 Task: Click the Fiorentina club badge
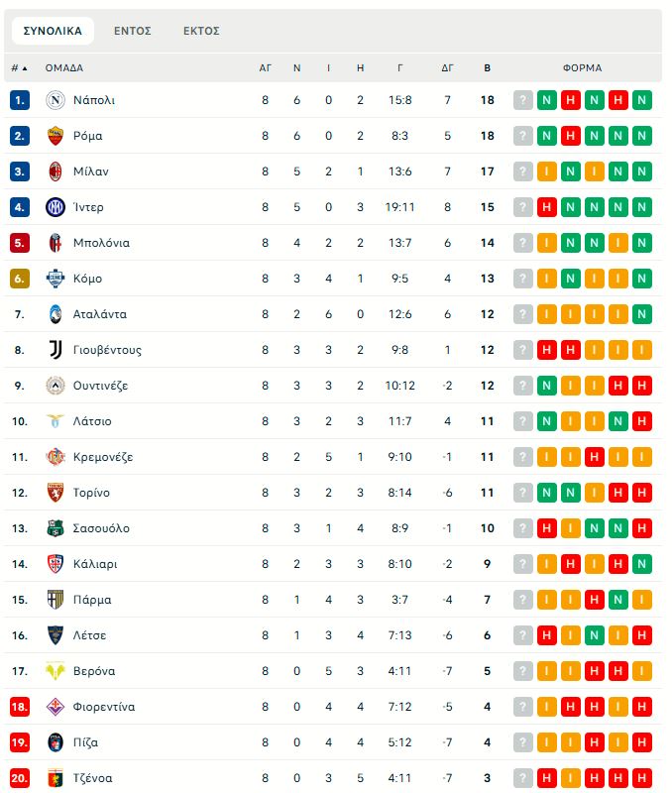click(55, 707)
